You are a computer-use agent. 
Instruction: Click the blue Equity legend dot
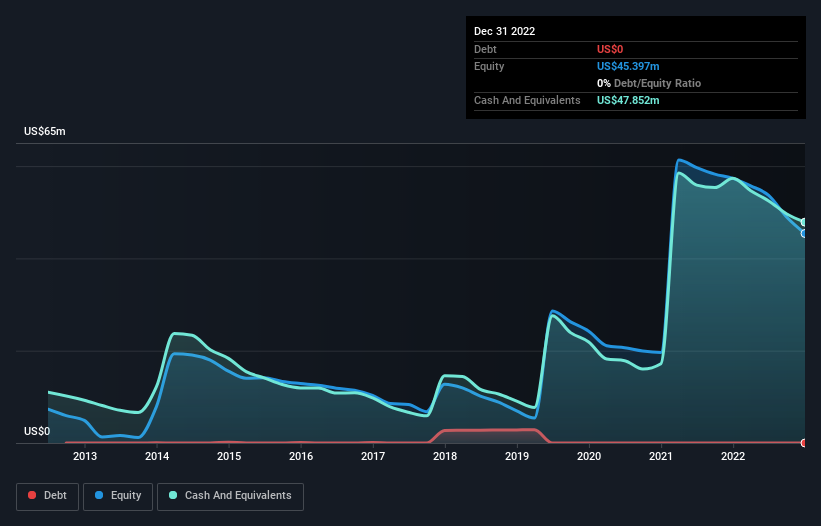[99, 495]
